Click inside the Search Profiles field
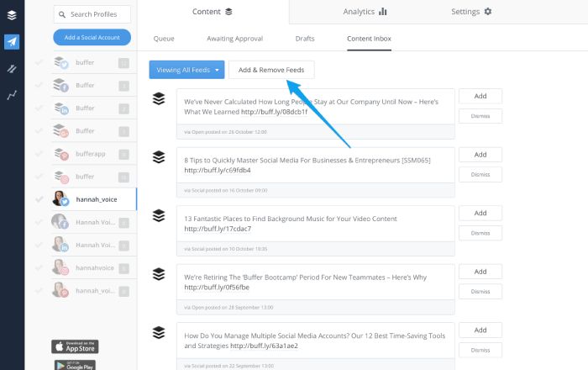This screenshot has width=588, height=370. click(x=92, y=14)
